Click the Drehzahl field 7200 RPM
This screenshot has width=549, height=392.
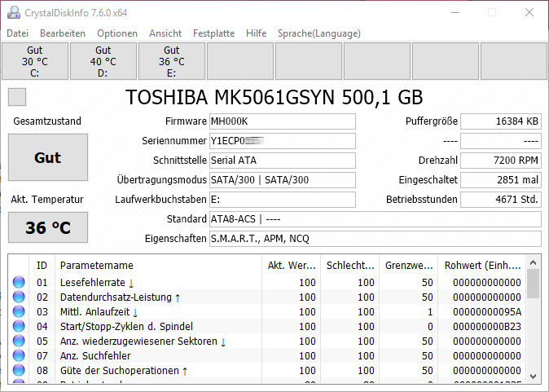coord(501,161)
